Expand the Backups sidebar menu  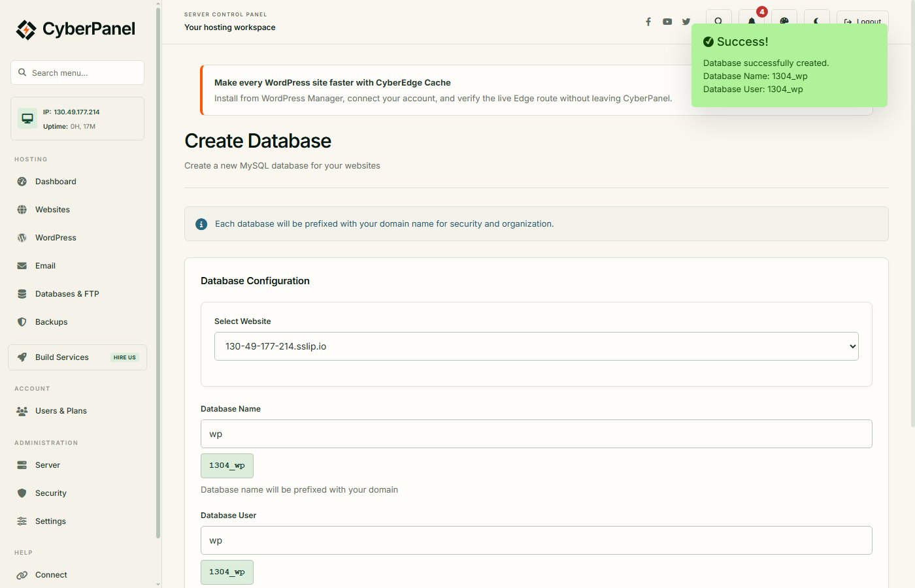pos(78,322)
